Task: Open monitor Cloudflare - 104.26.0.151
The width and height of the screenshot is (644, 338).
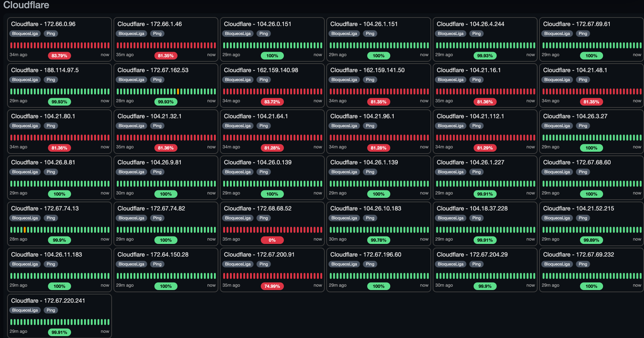Action: 272,39
